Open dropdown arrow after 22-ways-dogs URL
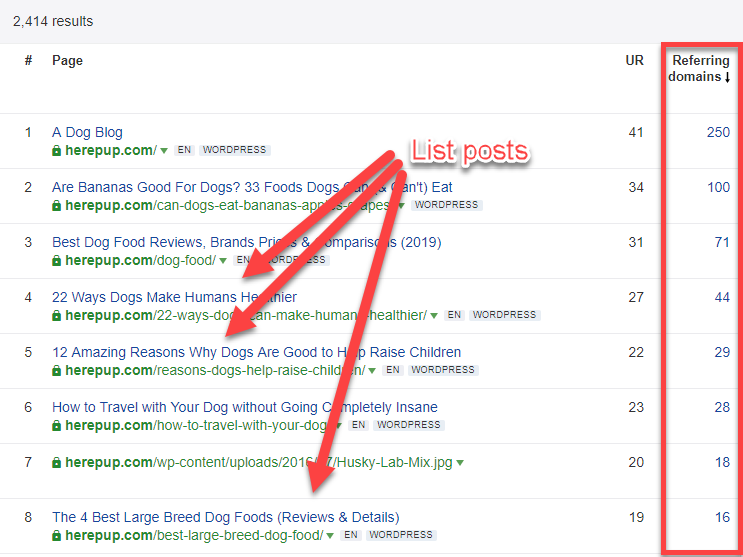The width and height of the screenshot is (743, 557). [434, 316]
